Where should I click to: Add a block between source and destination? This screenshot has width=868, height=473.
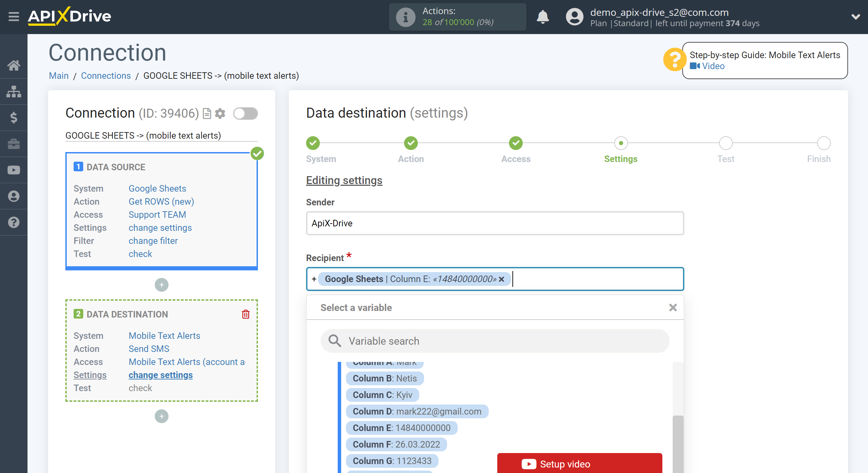162,285
